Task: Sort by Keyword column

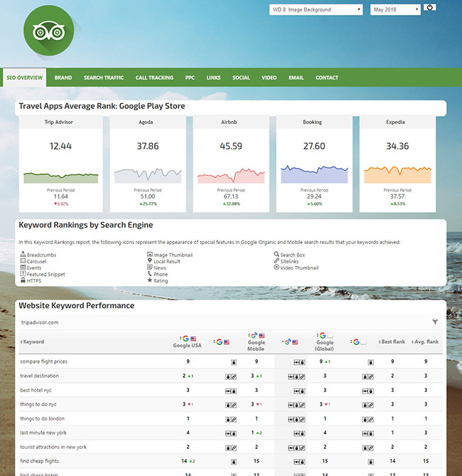Action: pos(32,342)
